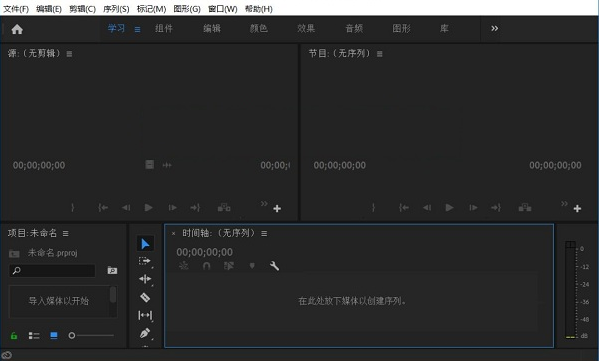599x361 pixels.
Task: Click Insert button in Source monitor
Action: tap(224, 208)
